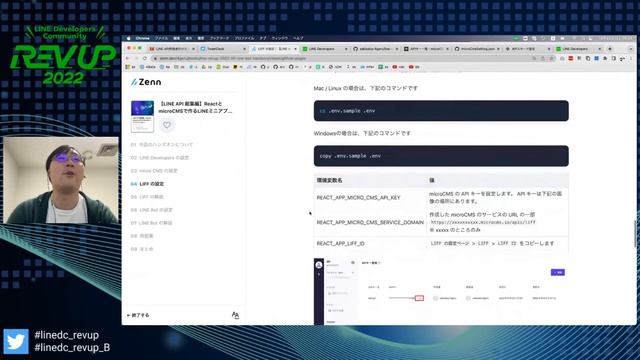Open chapter 08 用語集
Viewport: 640px width, 360px height.
pos(142,236)
